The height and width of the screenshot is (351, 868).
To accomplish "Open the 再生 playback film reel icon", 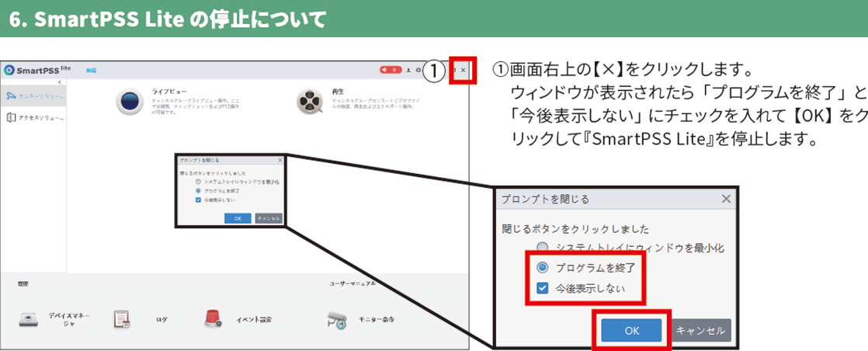I will coord(311,102).
